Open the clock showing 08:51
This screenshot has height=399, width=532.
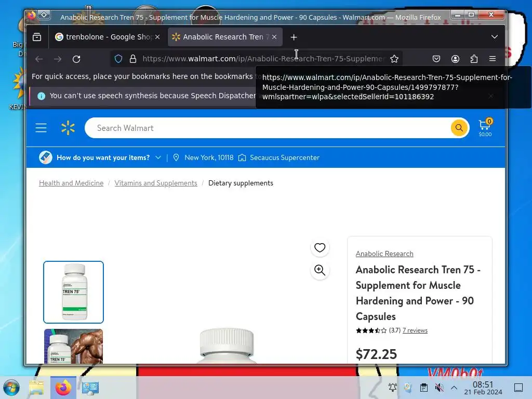pyautogui.click(x=483, y=388)
